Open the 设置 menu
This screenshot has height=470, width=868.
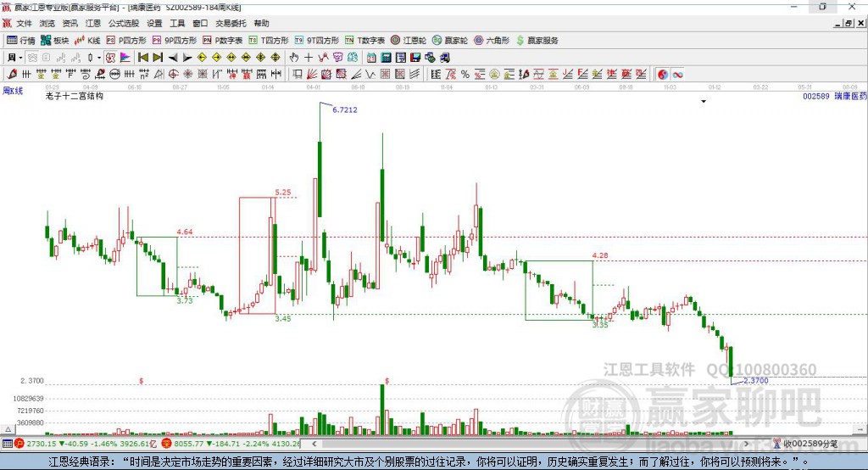154,23
